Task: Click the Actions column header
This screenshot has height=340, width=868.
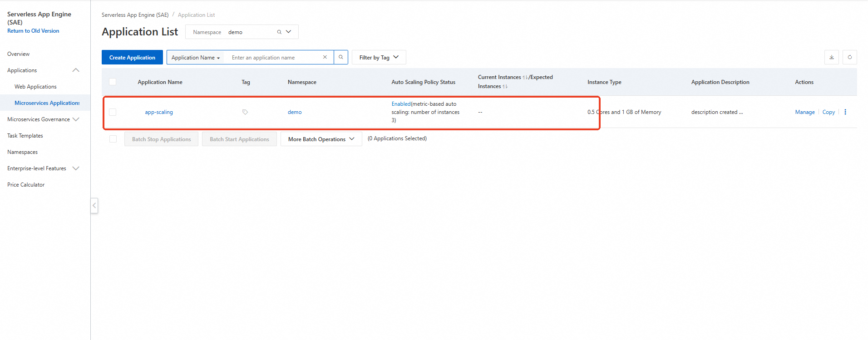Action: pos(804,82)
